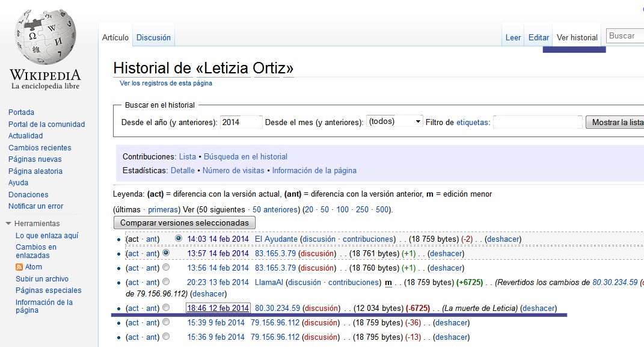This screenshot has height=347, width=644.
Task: Open the 18:46 12 feb 2014 revision
Action: [x=218, y=308]
